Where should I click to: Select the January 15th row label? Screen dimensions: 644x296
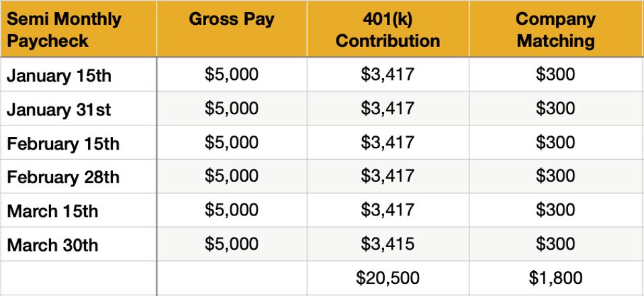(59, 75)
